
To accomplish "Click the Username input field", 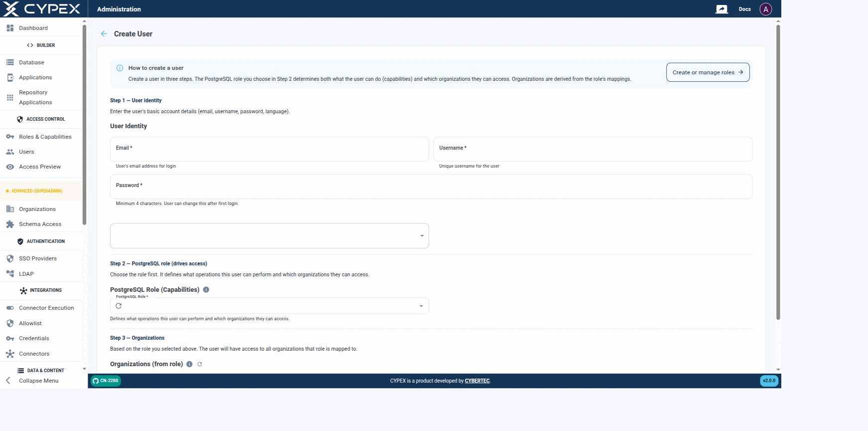I will pyautogui.click(x=592, y=149).
